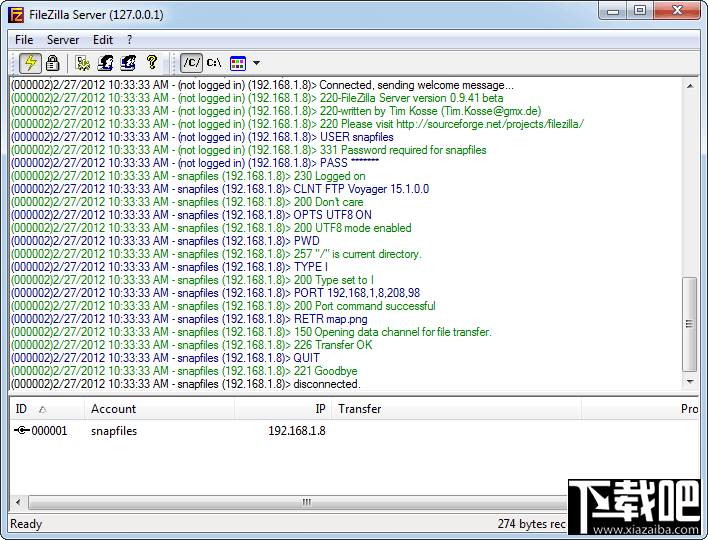Screen dimensions: 708x540
Task: Toggle /C/ virtual path display
Action: (191, 63)
